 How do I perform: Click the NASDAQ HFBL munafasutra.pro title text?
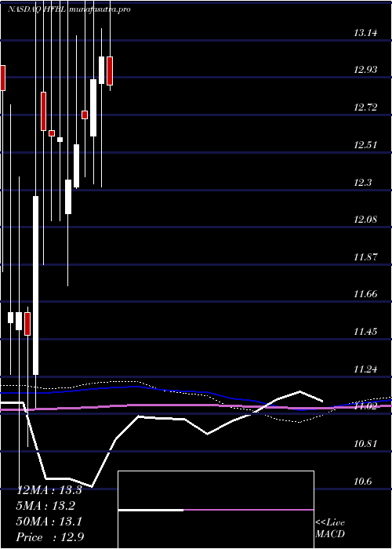click(69, 9)
